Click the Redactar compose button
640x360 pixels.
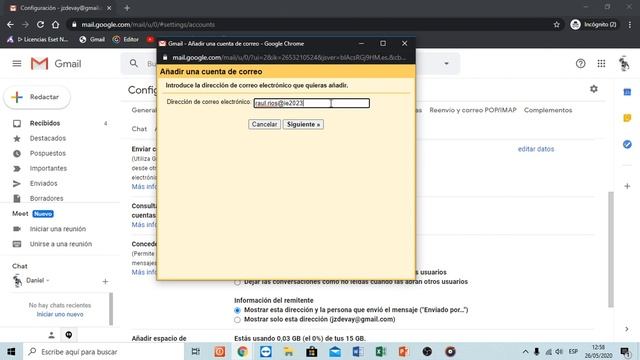(37, 97)
